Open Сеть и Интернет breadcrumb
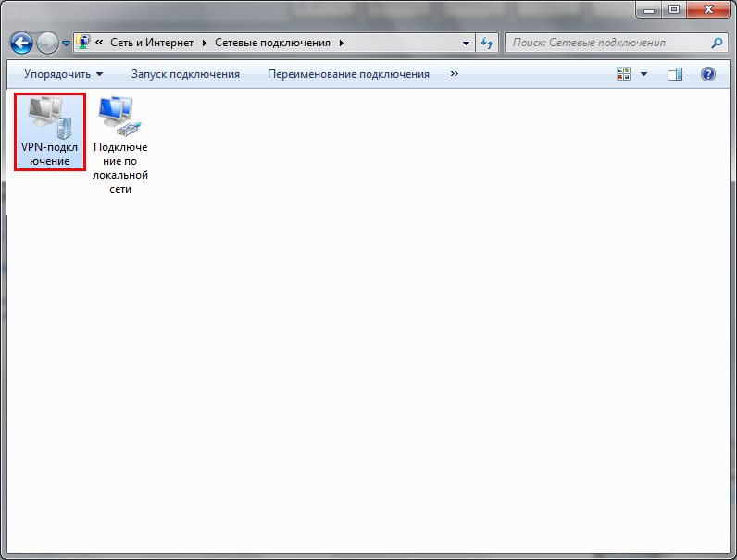This screenshot has width=737, height=560. 152,43
